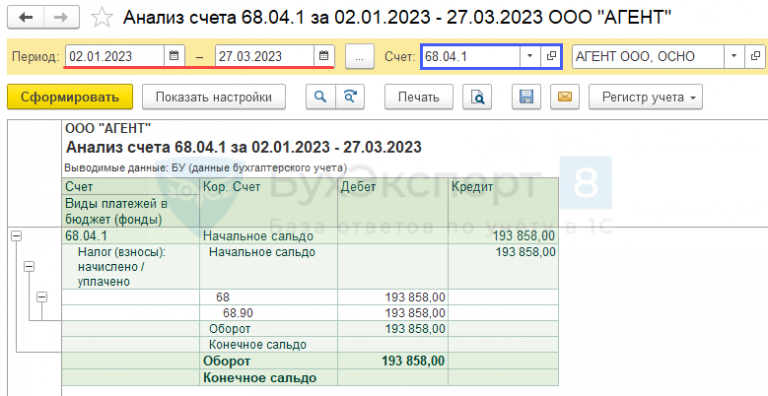This screenshot has height=396, width=768.
Task: Open print preview icon
Action: tap(477, 97)
